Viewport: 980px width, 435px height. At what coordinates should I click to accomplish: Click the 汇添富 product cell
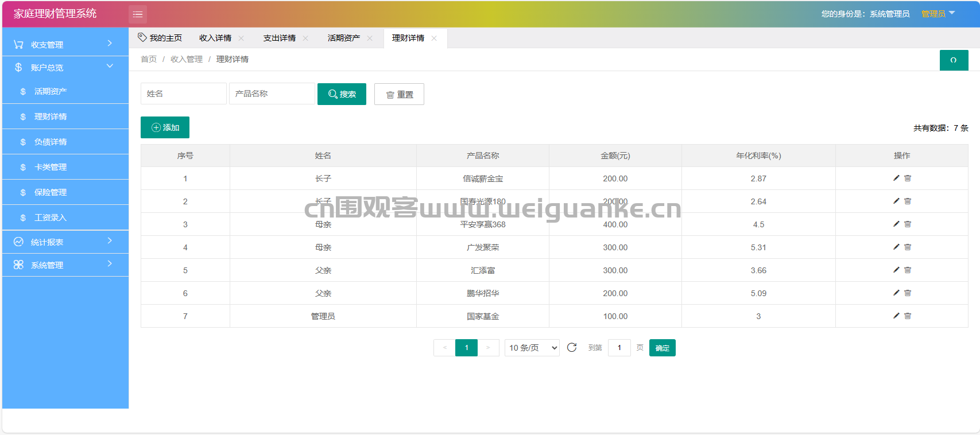[x=483, y=270]
